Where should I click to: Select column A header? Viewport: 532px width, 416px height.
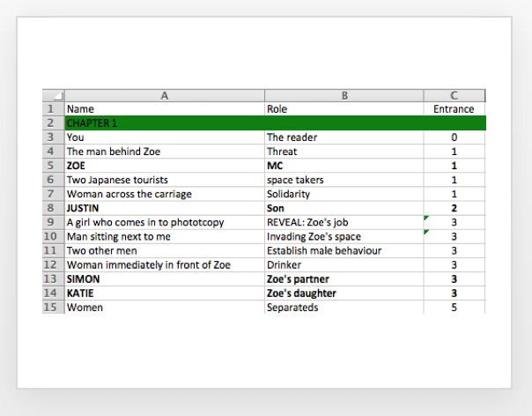pyautogui.click(x=165, y=95)
